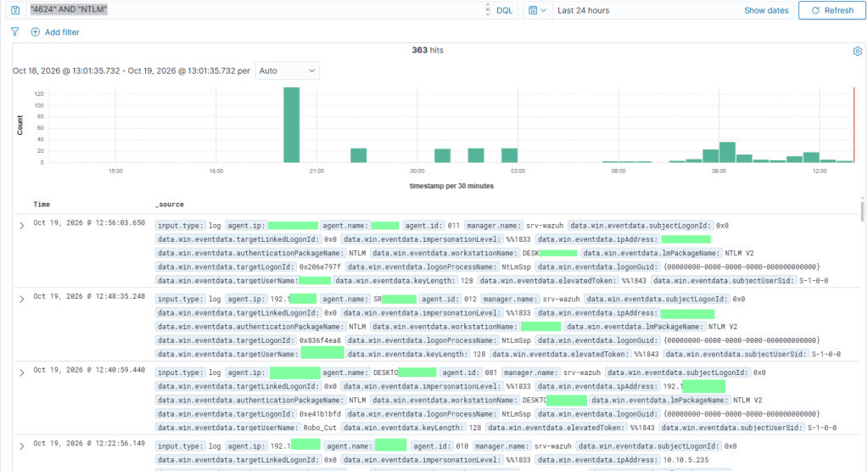Click the Add filter link
868x471 pixels.
pyautogui.click(x=61, y=32)
